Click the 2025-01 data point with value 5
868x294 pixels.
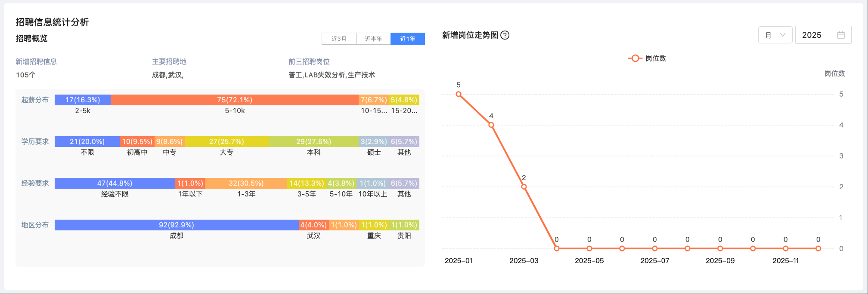pyautogui.click(x=459, y=94)
